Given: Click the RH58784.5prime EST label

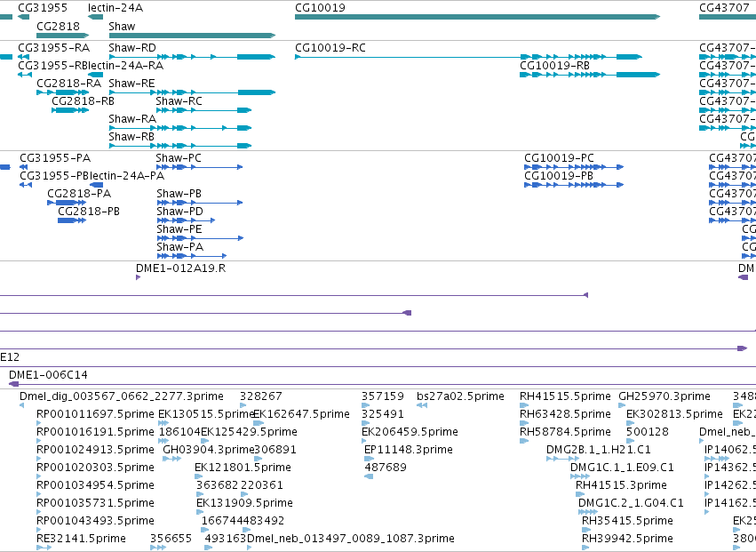Looking at the screenshot, I should pyautogui.click(x=565, y=432).
